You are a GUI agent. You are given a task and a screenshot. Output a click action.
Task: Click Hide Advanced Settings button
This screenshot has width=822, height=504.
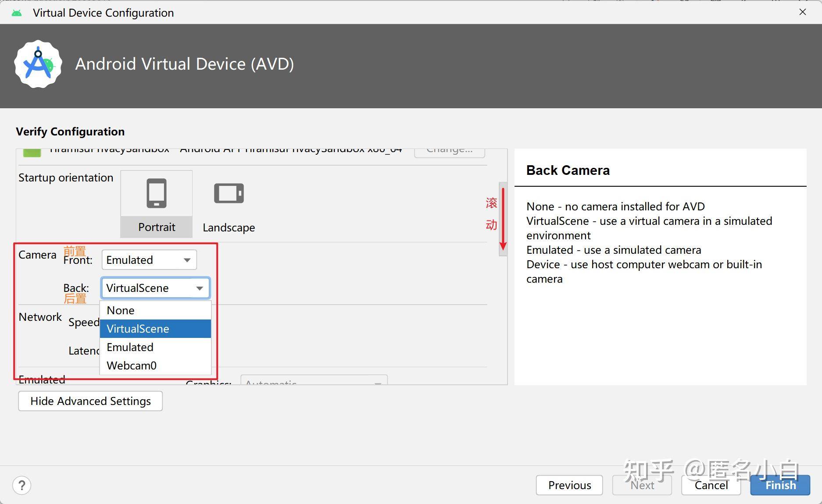coord(90,401)
